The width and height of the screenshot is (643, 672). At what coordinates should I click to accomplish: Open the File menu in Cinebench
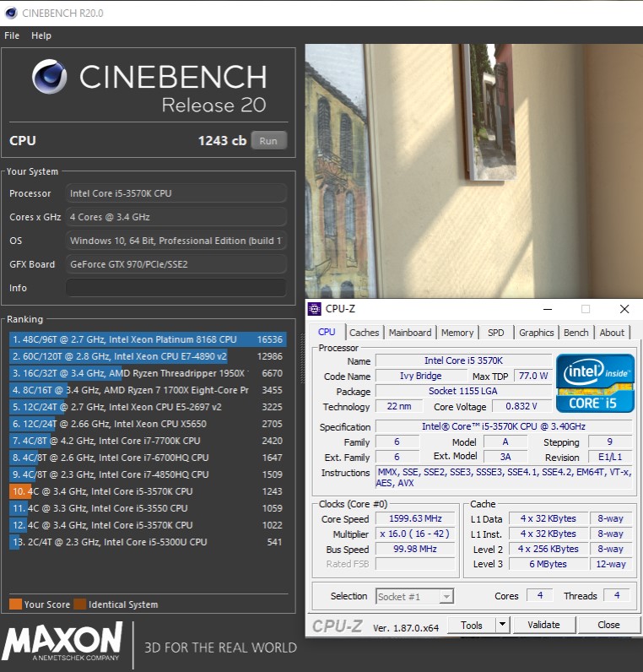click(x=12, y=35)
